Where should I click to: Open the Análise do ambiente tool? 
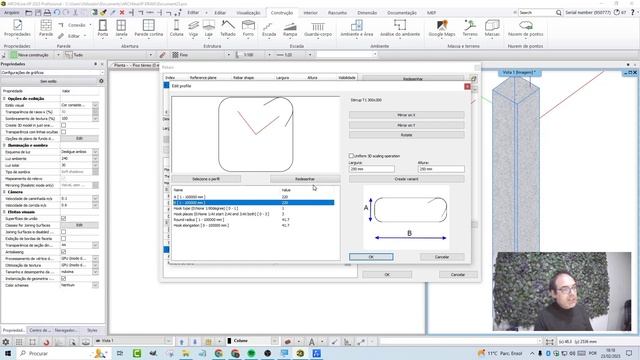tap(400, 28)
